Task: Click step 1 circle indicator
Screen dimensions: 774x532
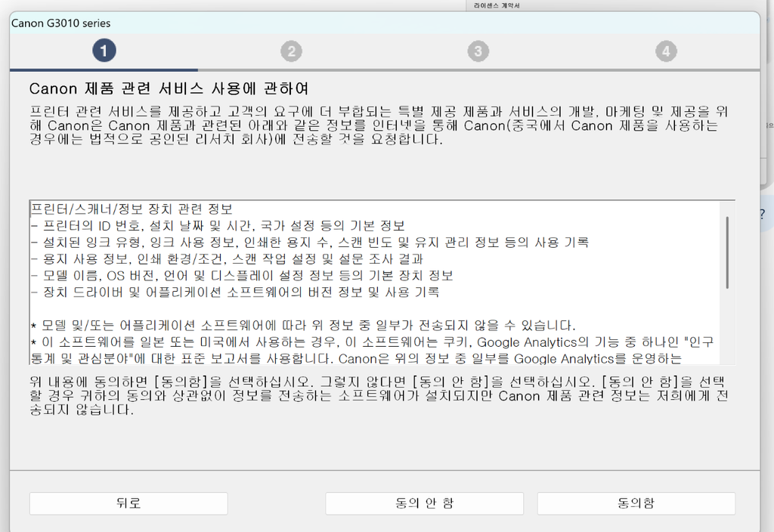Action: (104, 51)
